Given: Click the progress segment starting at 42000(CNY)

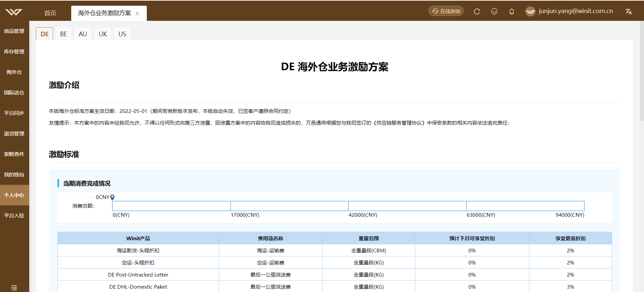Looking at the screenshot, I should coord(407,206).
